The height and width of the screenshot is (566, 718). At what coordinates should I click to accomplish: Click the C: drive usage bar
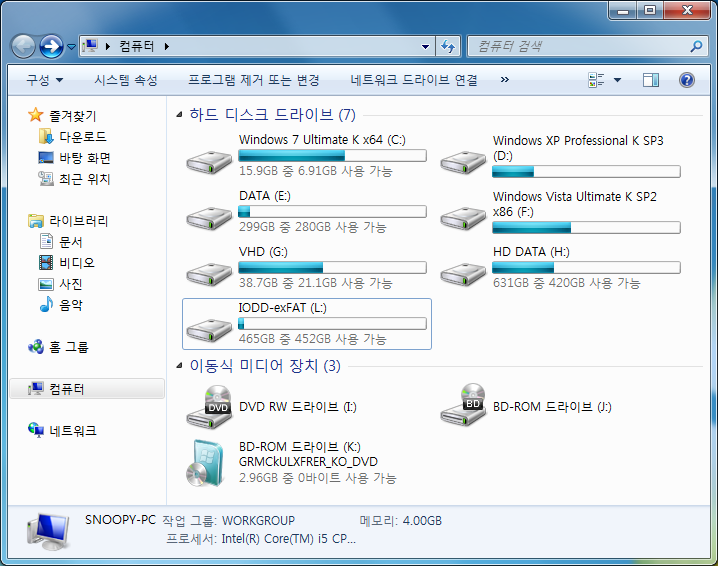point(332,156)
